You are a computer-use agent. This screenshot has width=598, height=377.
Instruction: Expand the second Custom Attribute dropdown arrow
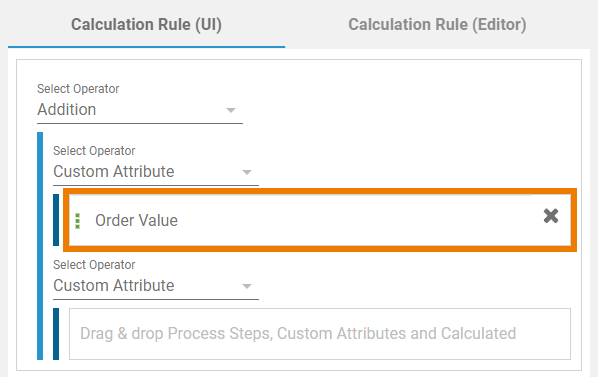click(247, 286)
